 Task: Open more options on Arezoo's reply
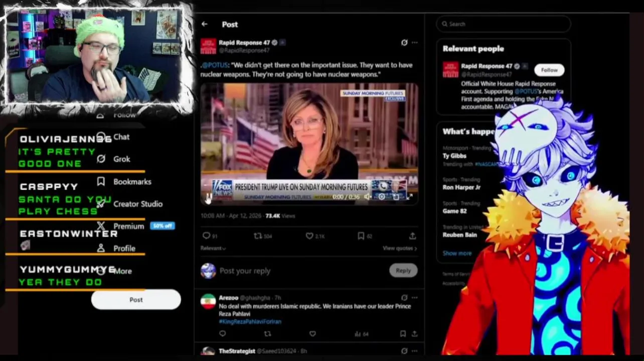pyautogui.click(x=415, y=298)
